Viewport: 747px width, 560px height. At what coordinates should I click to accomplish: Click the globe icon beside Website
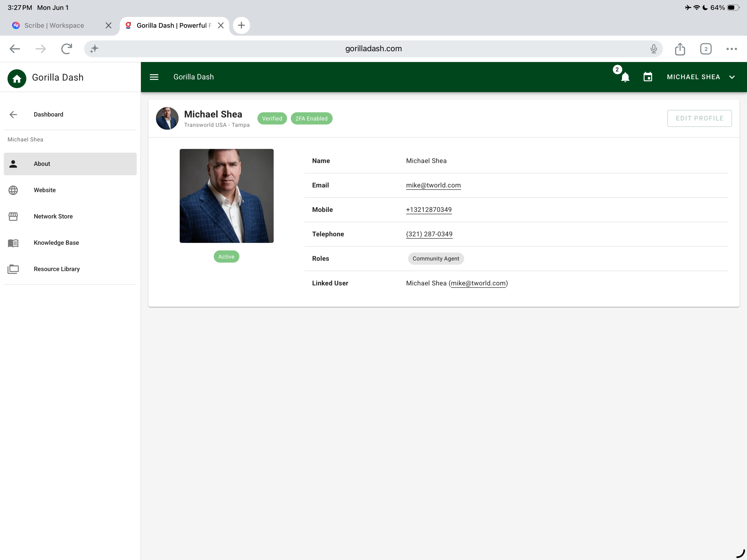click(x=13, y=190)
